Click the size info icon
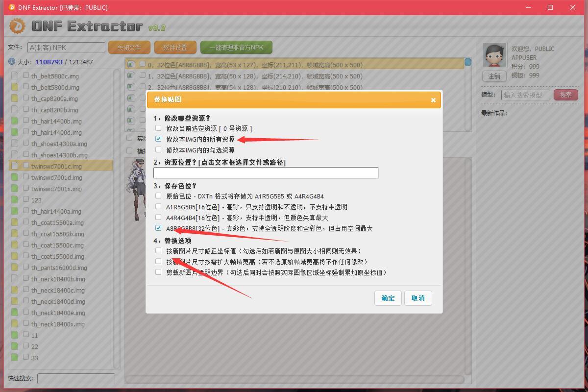This screenshot has width=588, height=392. tap(11, 62)
